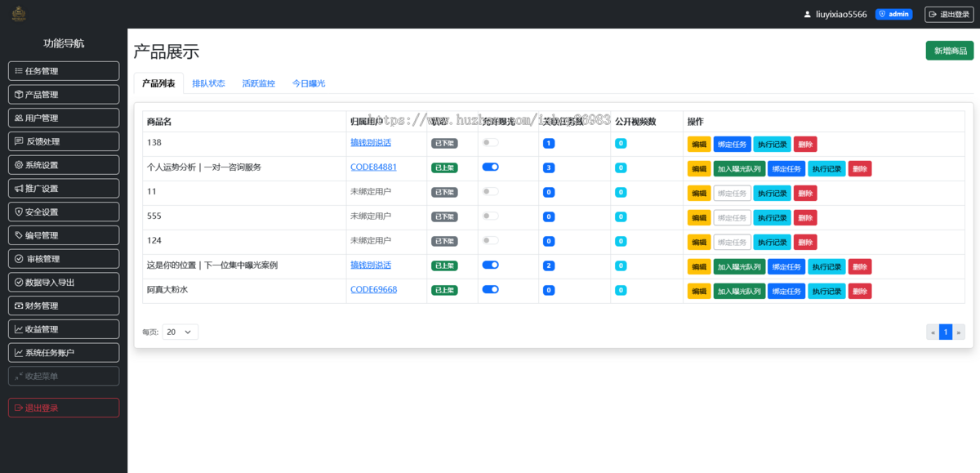980x473 pixels.
Task: Open 反馈处理 chat icon in sidebar
Action: [19, 141]
